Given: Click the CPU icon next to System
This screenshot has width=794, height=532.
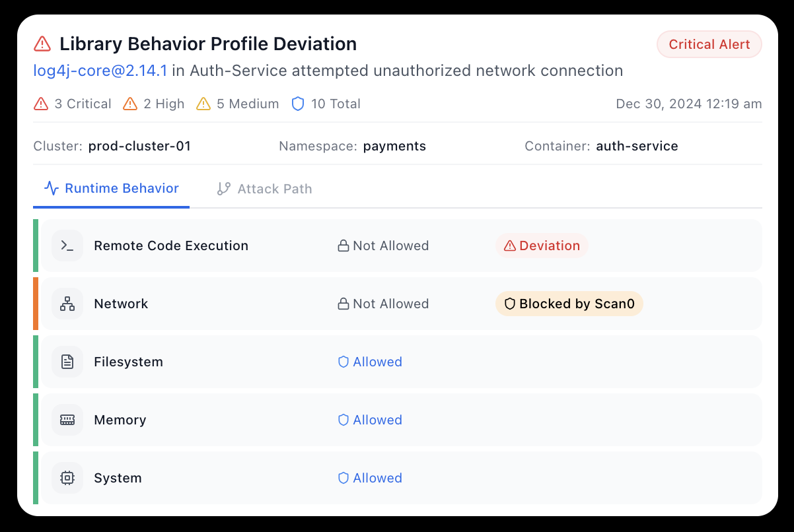Looking at the screenshot, I should (x=67, y=477).
